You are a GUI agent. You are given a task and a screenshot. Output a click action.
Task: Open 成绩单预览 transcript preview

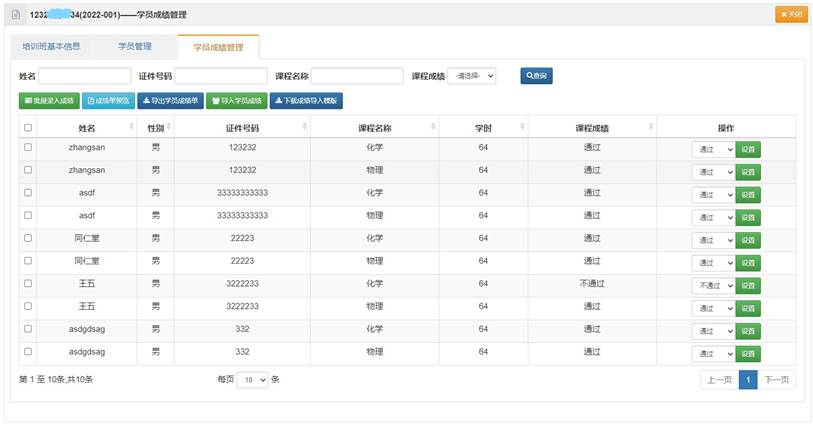click(107, 101)
